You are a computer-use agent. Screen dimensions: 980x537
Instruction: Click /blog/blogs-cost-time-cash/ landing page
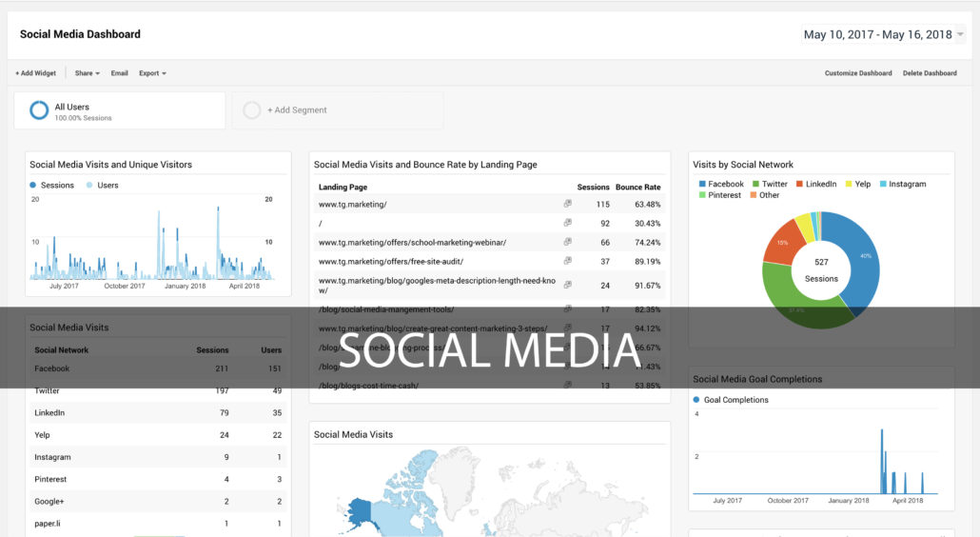point(369,386)
